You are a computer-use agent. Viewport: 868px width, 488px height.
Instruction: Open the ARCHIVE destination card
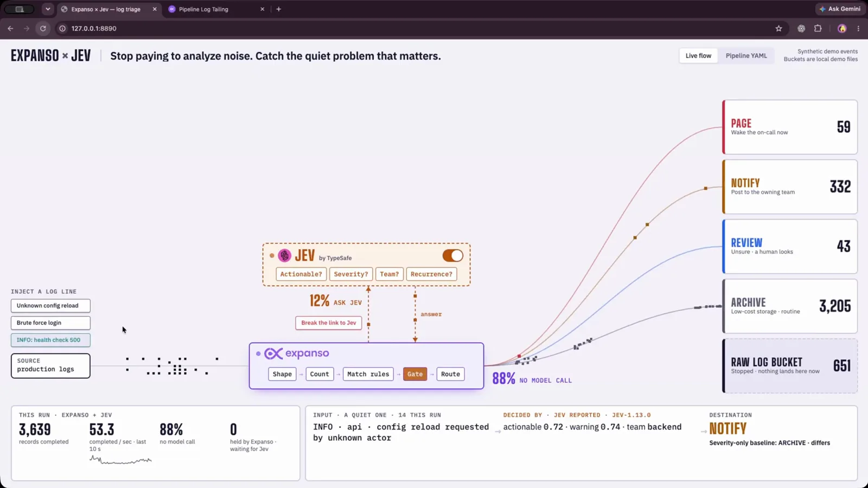tap(790, 306)
